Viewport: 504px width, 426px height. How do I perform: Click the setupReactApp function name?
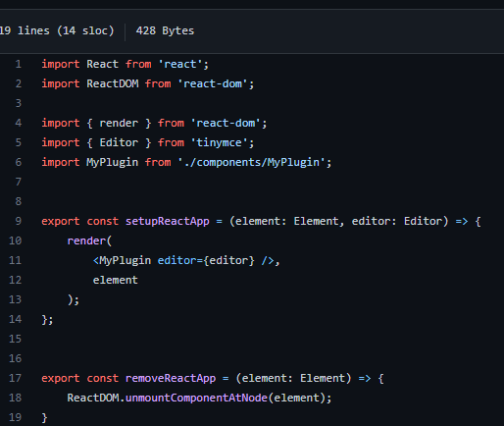(x=168, y=222)
